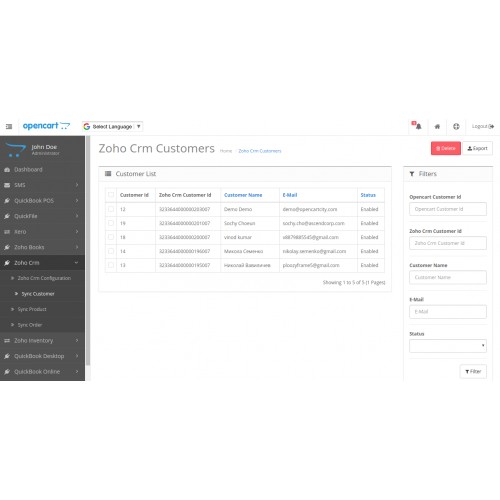Sort by the Customer Name column header
The width and height of the screenshot is (500, 500).
click(x=243, y=195)
